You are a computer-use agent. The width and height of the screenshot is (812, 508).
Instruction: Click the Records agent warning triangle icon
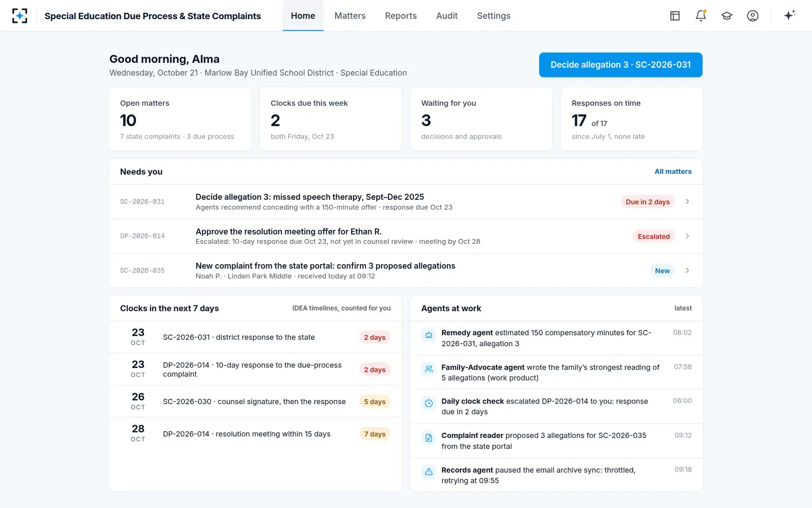click(x=429, y=472)
